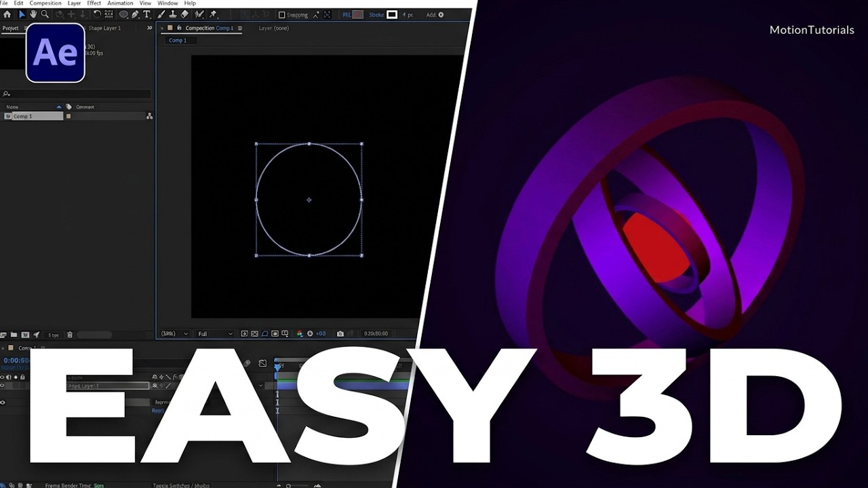Click the trash delete icon in Project panel

coord(69,335)
